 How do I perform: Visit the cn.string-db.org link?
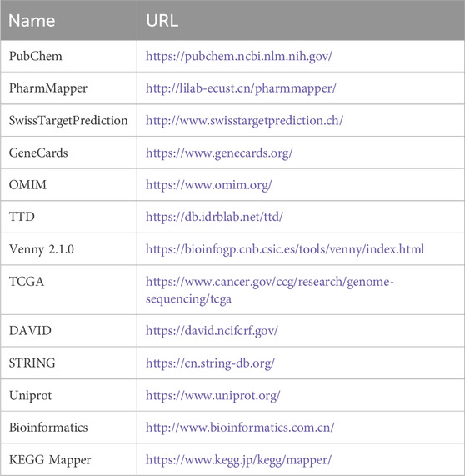pos(210,363)
